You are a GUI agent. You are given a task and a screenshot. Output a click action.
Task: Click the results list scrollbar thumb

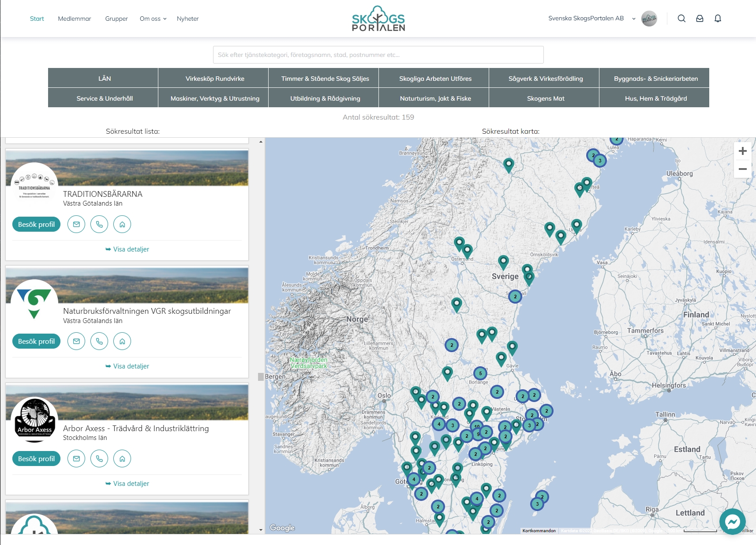pos(261,376)
